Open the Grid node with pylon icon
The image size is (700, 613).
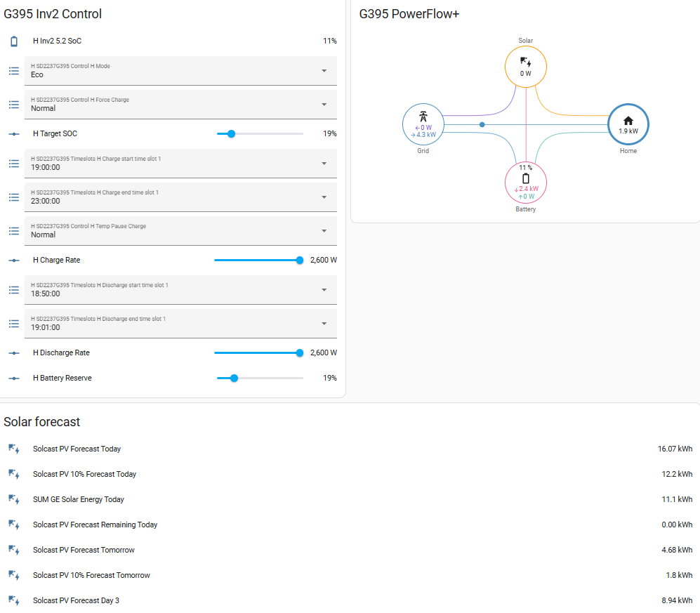[423, 124]
